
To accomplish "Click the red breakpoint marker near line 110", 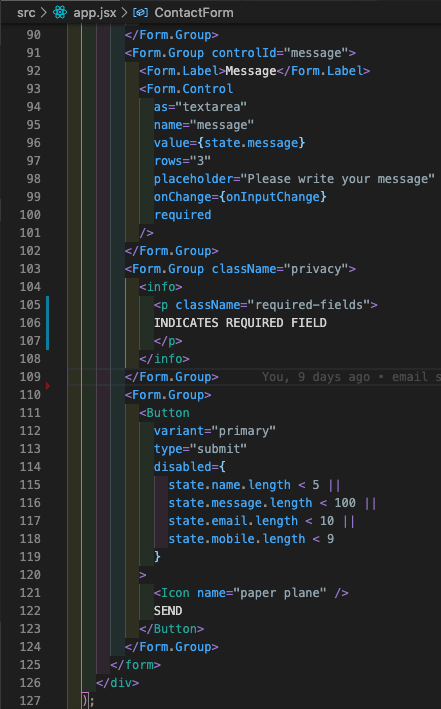I will coord(47,386).
